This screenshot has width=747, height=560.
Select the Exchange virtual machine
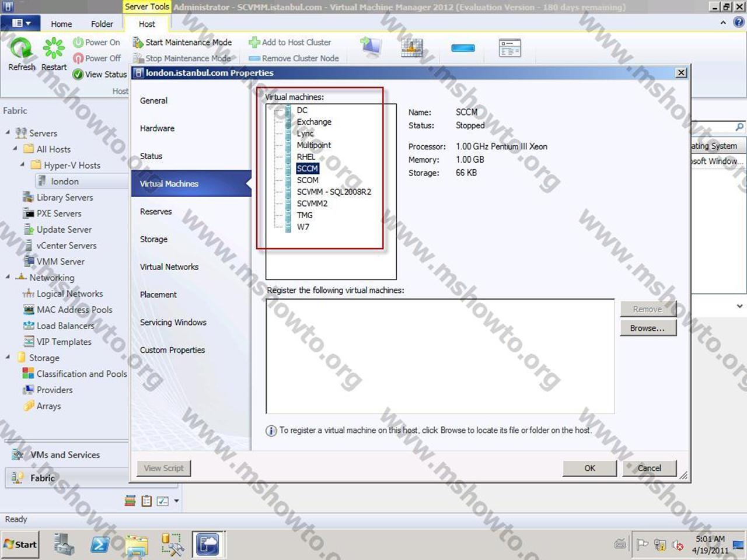(x=314, y=122)
